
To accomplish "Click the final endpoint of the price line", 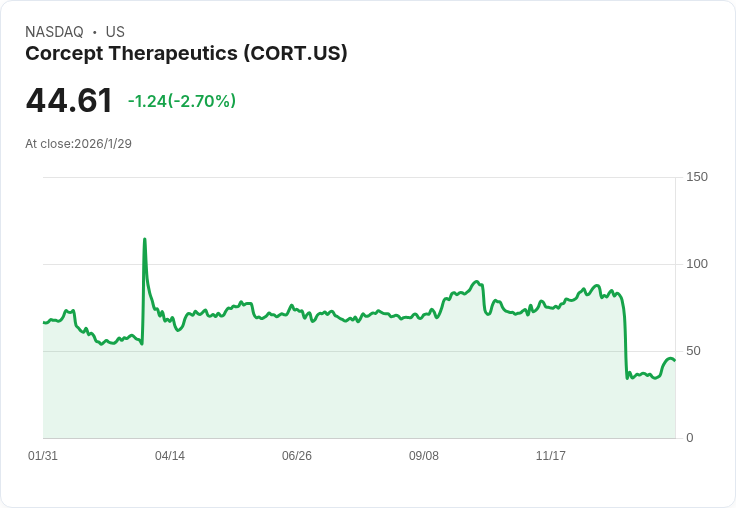I will tap(675, 360).
